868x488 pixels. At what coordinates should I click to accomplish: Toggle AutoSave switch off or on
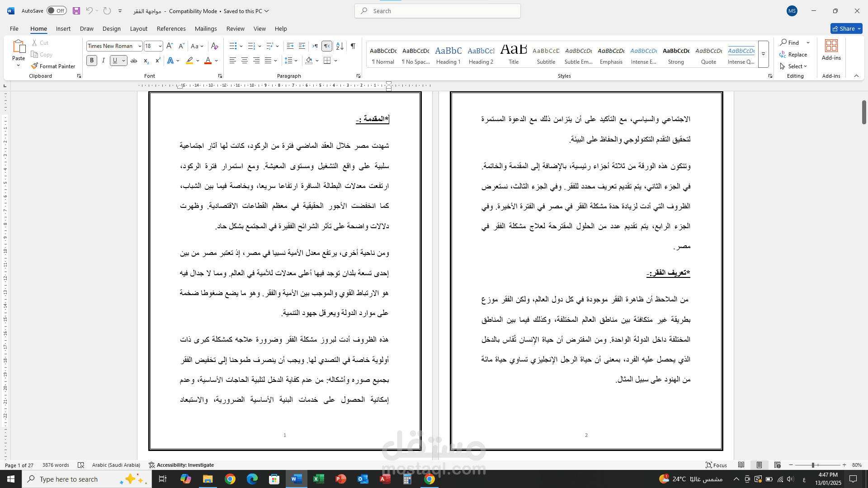pos(57,11)
